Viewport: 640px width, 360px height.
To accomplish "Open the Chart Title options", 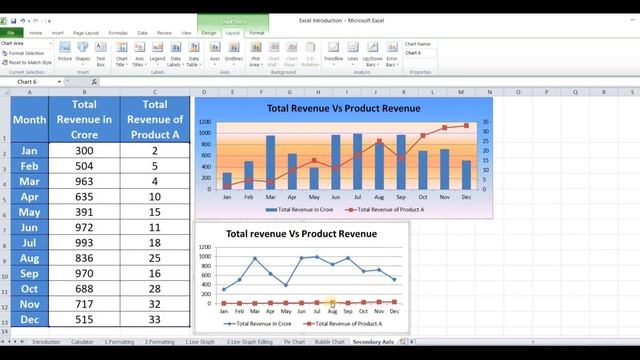I will coord(122,53).
